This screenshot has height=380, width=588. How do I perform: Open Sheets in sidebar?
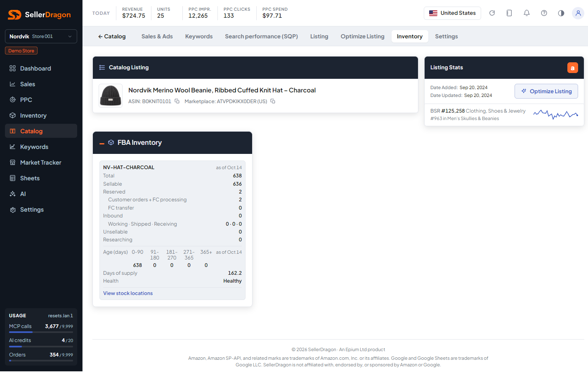coord(41,178)
